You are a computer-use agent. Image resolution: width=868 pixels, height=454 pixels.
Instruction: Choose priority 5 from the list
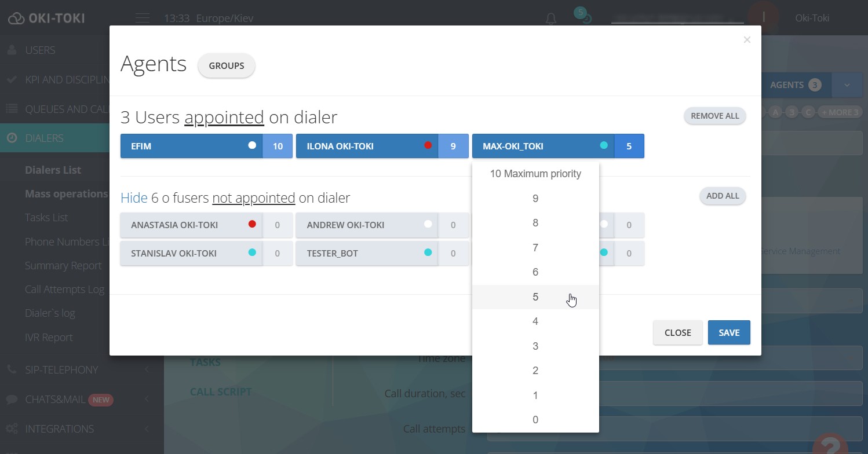[535, 297]
